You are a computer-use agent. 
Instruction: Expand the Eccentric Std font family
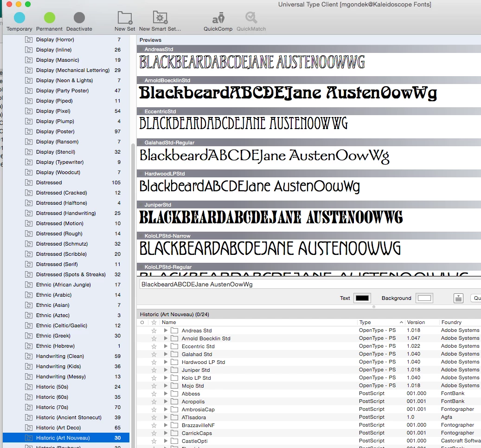tap(166, 346)
